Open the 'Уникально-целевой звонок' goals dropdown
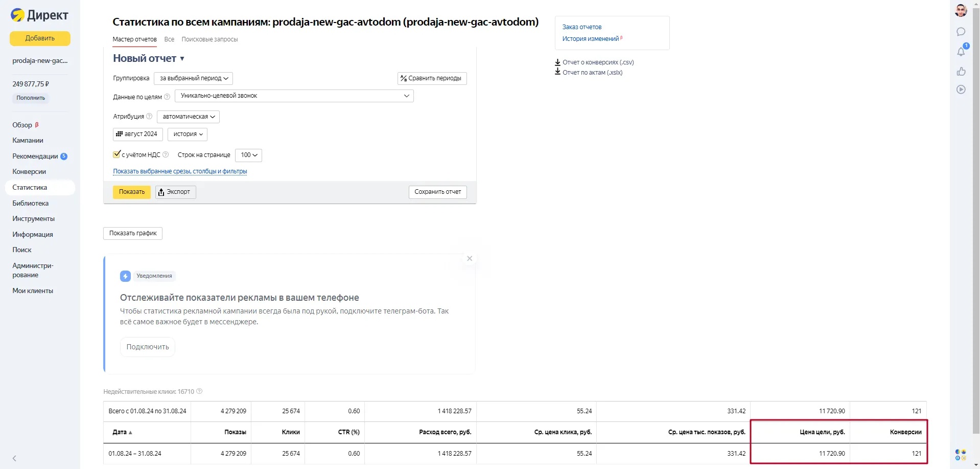 coord(294,96)
